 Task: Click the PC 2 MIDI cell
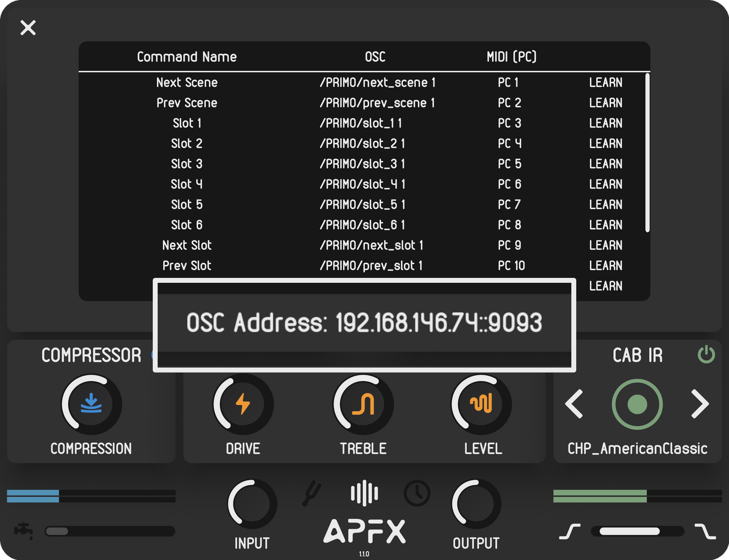pos(509,103)
